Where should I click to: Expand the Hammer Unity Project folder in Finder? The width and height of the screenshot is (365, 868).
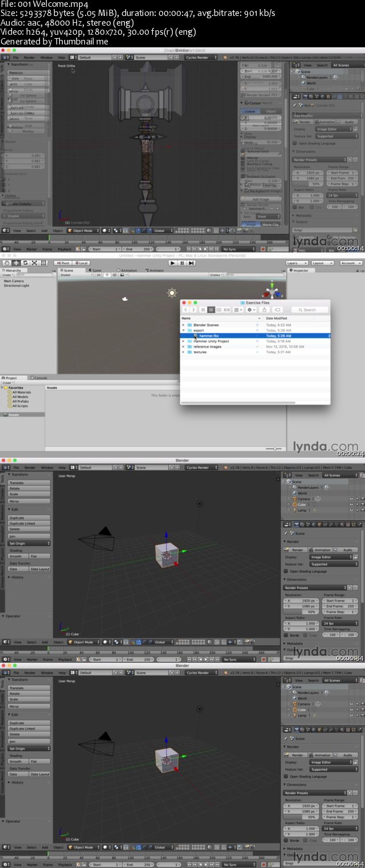tap(184, 341)
